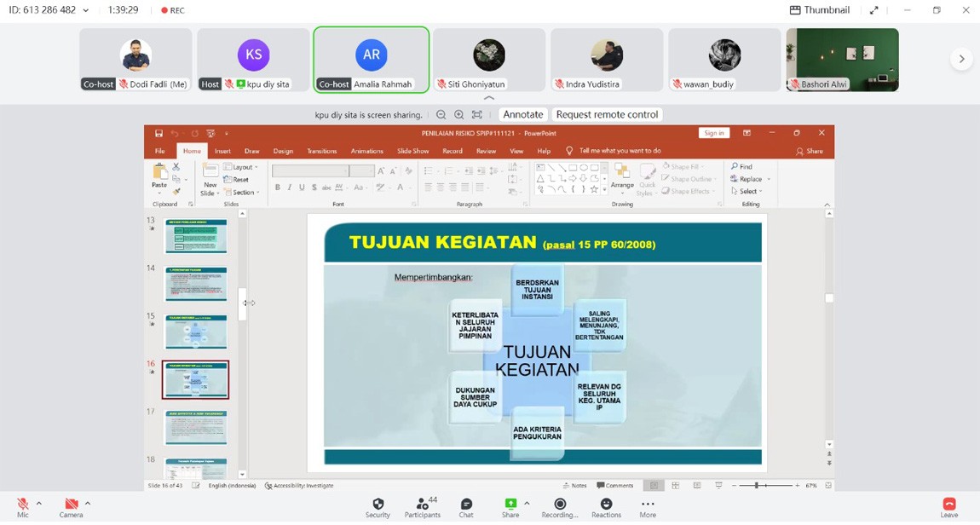Unmute the microphone
The image size is (980, 525).
coord(23,504)
